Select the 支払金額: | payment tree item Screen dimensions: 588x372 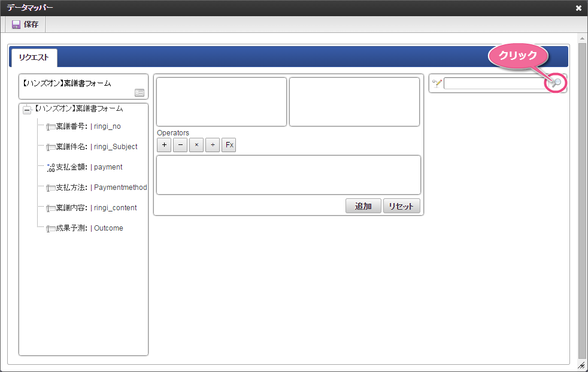pos(89,167)
